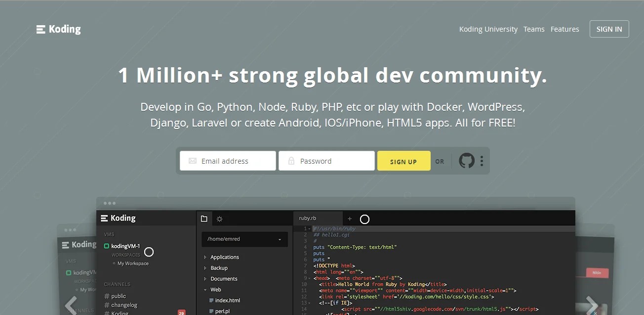Screen dimensions: 644x315
Task: Open the gear settings icon in file panel
Action: [219, 218]
